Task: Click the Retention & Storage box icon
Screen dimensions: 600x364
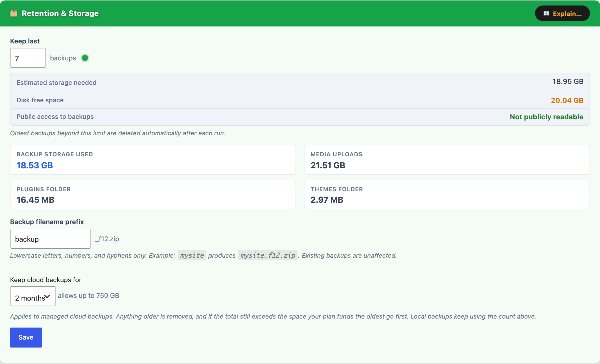Action: [x=14, y=13]
